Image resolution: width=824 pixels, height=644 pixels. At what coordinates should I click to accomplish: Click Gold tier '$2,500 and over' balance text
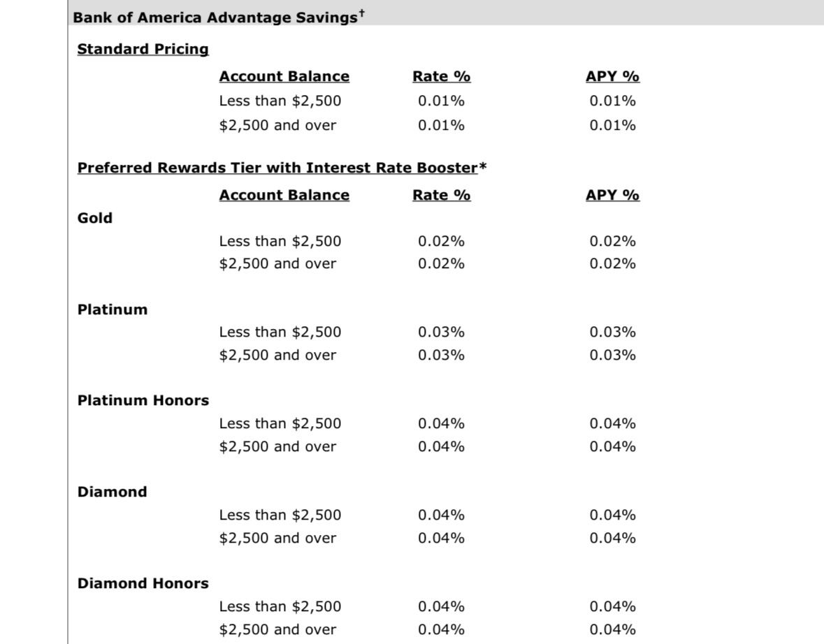[277, 263]
